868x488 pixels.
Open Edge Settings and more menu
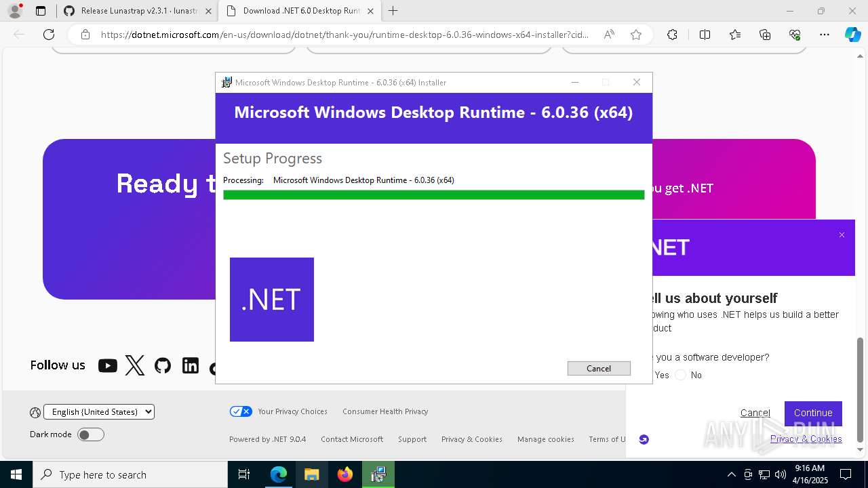825,35
